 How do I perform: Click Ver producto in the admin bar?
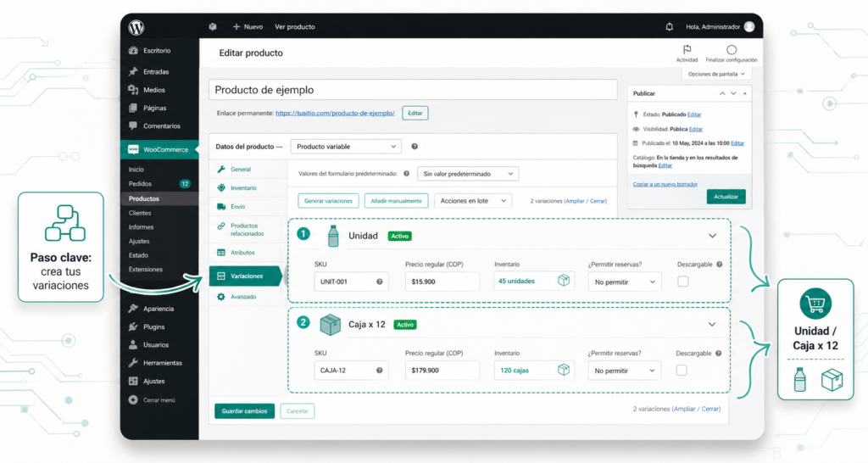295,26
